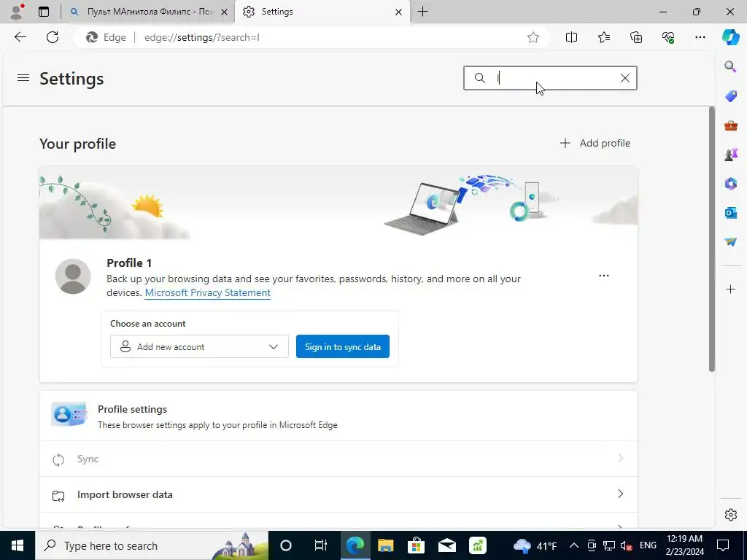Screen dimensions: 747x560
Task: Click the taskbar search box
Action: pyautogui.click(x=152, y=545)
